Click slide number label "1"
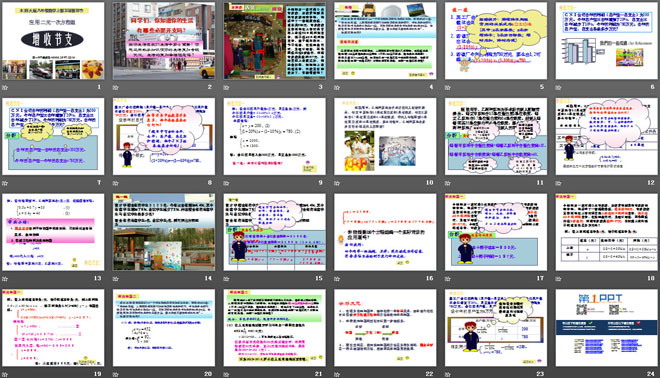660x378 pixels. [x=99, y=87]
